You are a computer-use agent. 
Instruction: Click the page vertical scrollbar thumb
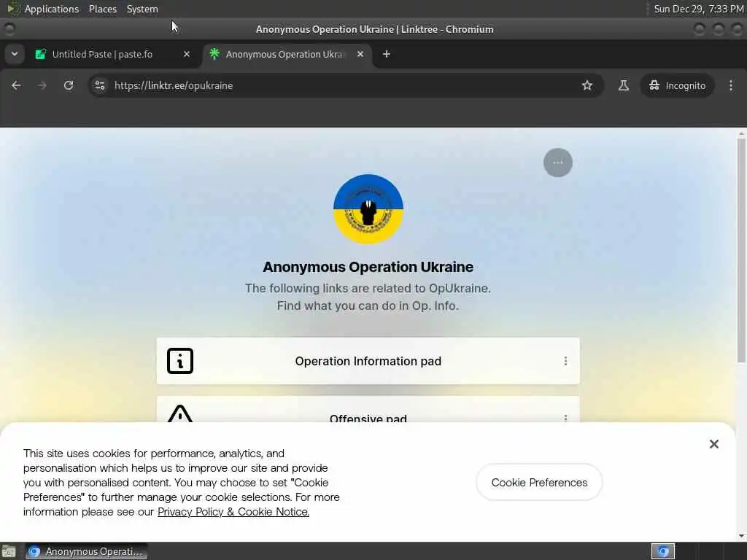click(x=741, y=251)
